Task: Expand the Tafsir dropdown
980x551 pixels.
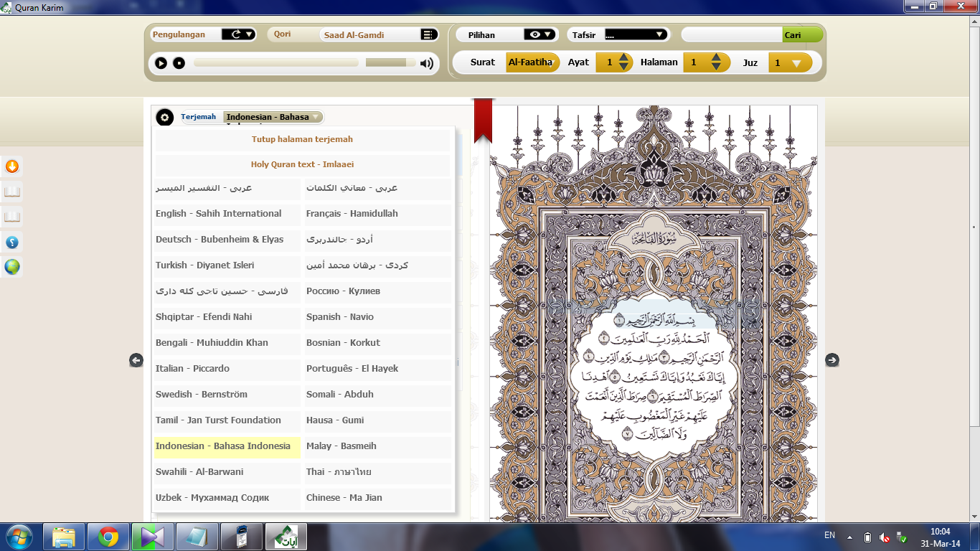Action: (x=636, y=34)
